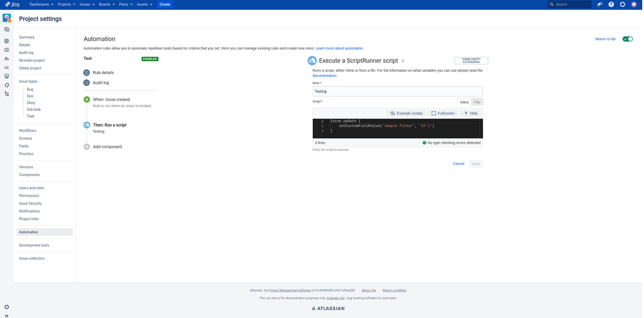644x318 pixels.
Task: Click the Save button
Action: pos(476,164)
